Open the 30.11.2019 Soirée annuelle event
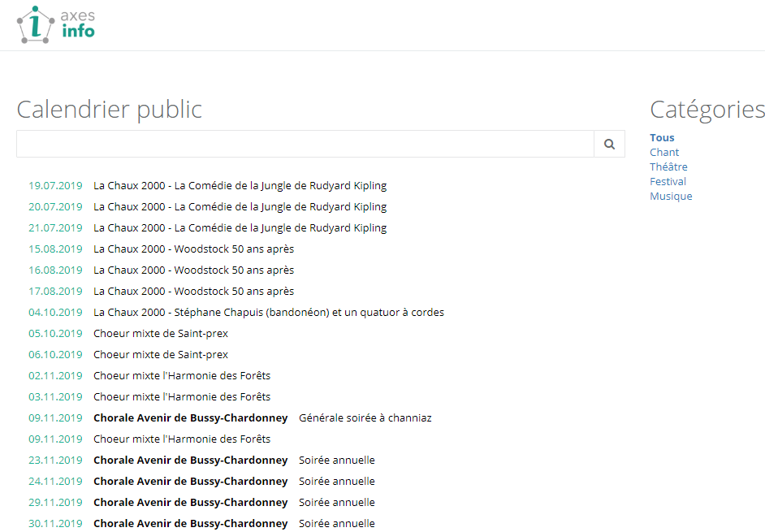This screenshot has width=765, height=532. point(336,524)
